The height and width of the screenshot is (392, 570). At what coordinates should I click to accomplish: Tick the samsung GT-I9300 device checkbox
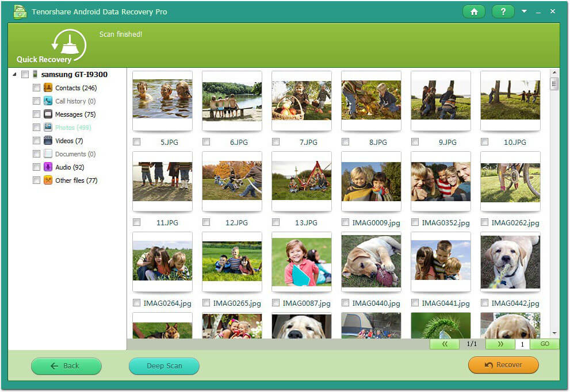click(25, 75)
